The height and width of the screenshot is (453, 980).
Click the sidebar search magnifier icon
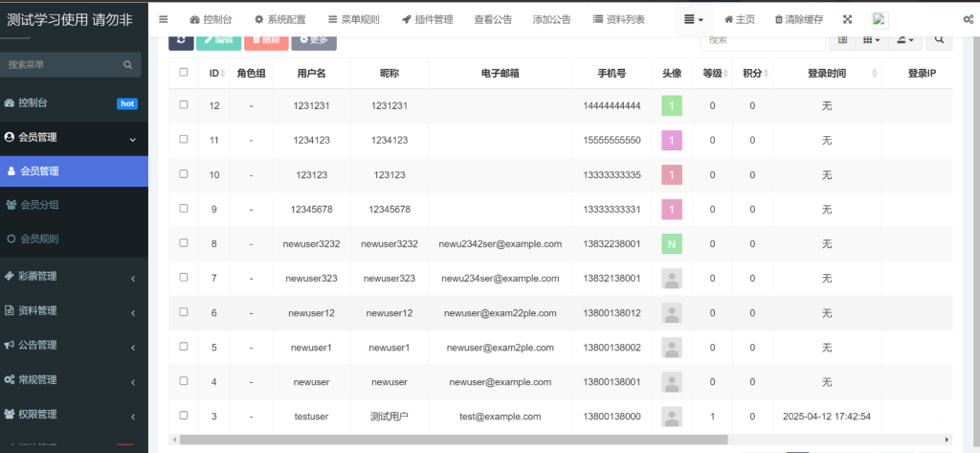[127, 64]
